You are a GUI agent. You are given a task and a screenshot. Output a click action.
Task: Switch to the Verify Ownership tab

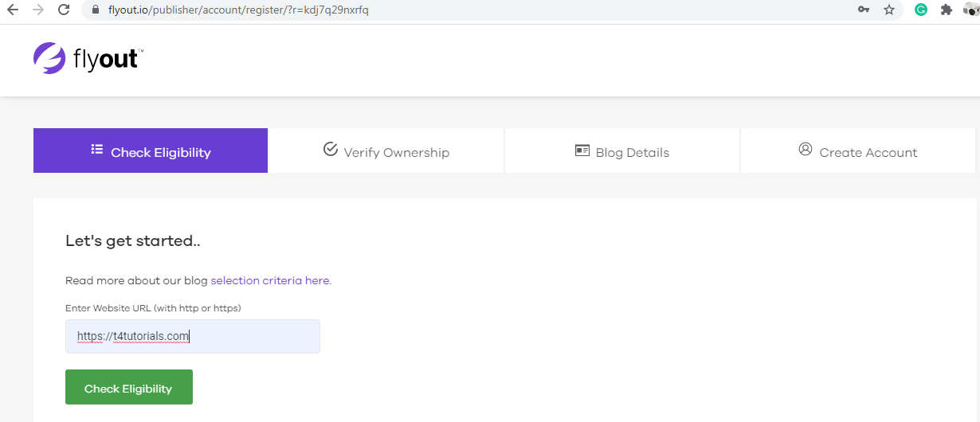[386, 150]
